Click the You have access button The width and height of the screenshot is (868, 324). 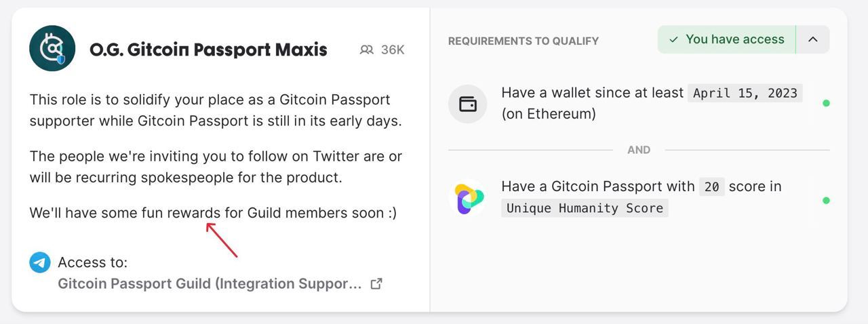[727, 40]
